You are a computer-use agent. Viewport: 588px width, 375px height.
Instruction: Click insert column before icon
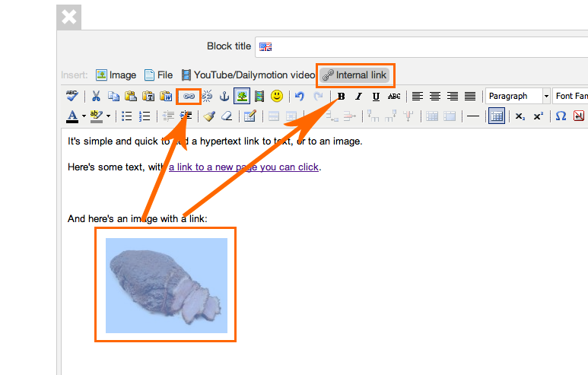point(373,116)
